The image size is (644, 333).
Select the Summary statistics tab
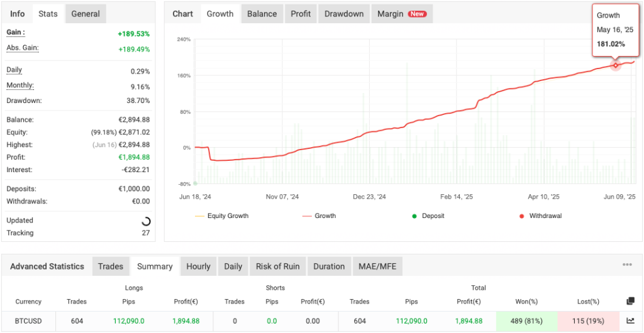point(155,266)
